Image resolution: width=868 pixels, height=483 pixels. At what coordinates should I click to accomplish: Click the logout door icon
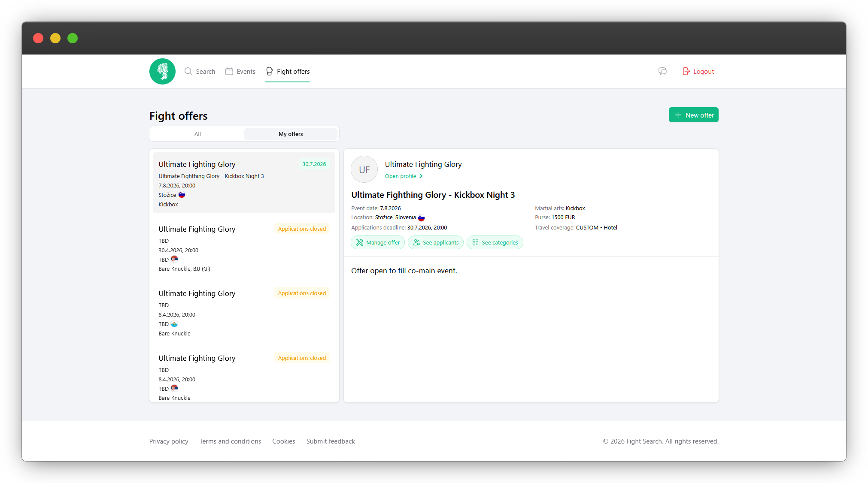tap(686, 71)
